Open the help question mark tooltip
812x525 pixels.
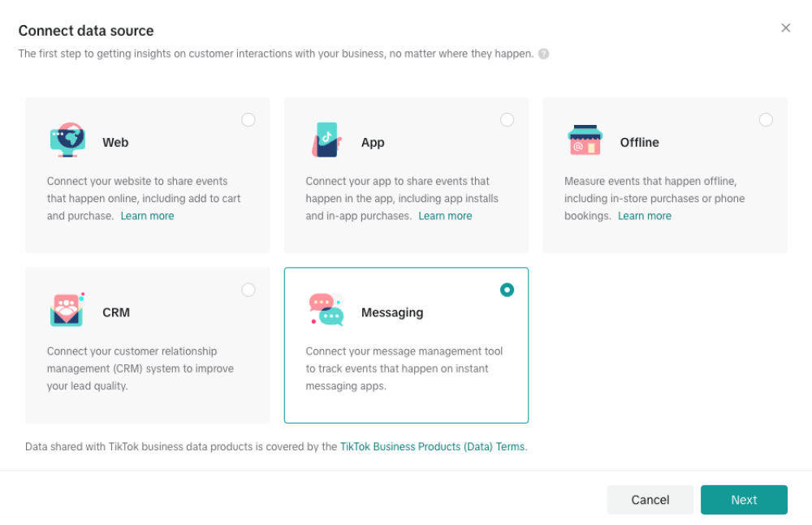(x=543, y=54)
